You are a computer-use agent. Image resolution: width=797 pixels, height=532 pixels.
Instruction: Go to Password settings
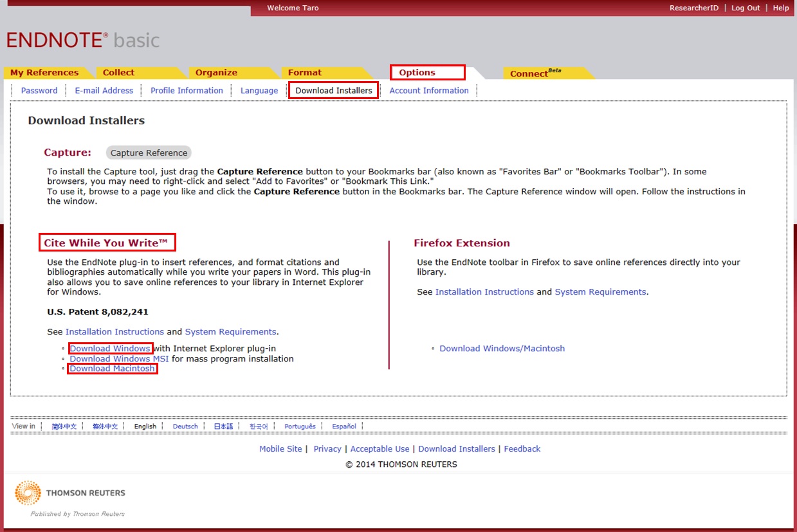coord(39,91)
